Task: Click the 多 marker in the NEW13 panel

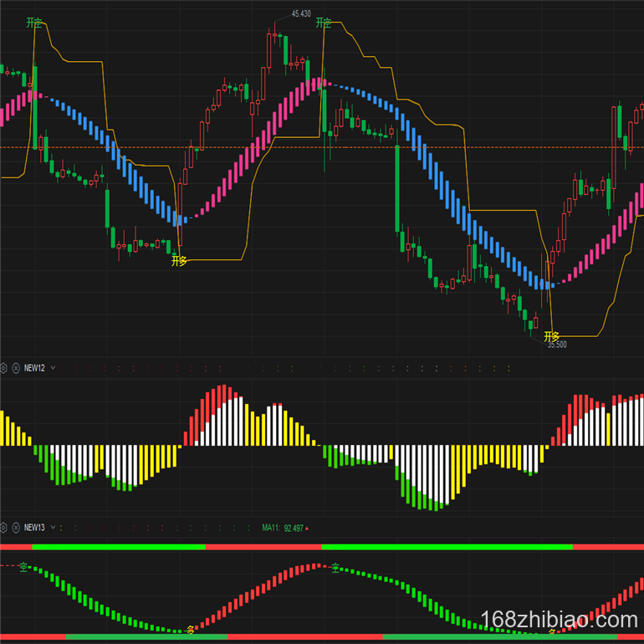Action: [190, 629]
